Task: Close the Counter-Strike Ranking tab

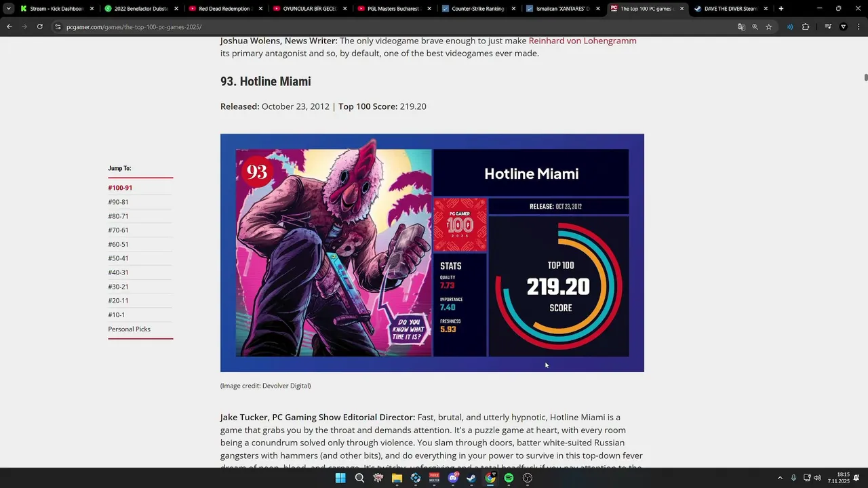Action: pyautogui.click(x=513, y=9)
